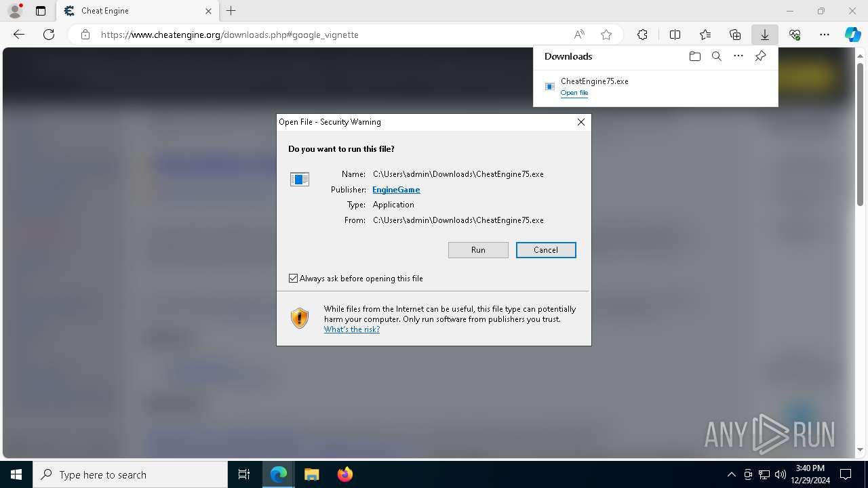
Task: Open the Collections icon
Action: [735, 35]
